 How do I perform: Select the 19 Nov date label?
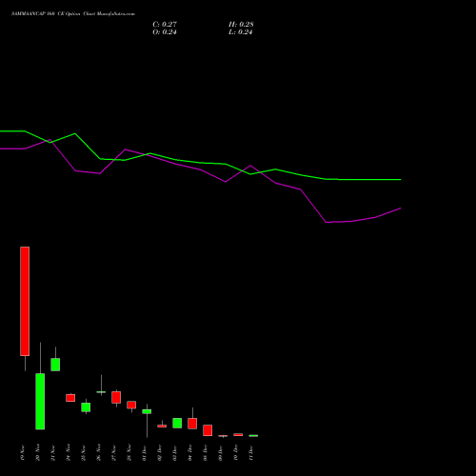22,453
